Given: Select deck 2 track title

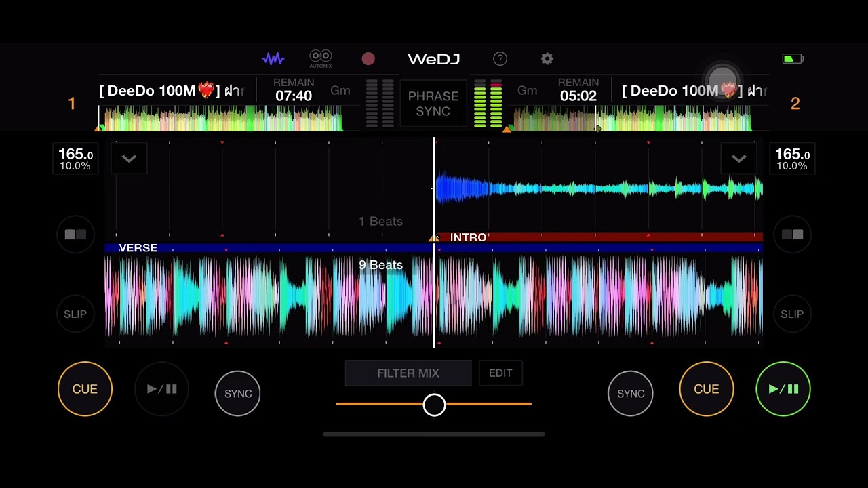Looking at the screenshot, I should click(694, 91).
